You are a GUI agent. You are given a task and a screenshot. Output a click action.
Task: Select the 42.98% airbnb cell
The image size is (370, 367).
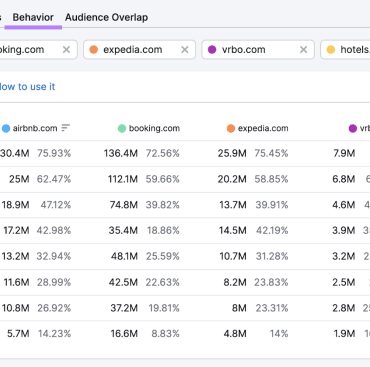(54, 230)
